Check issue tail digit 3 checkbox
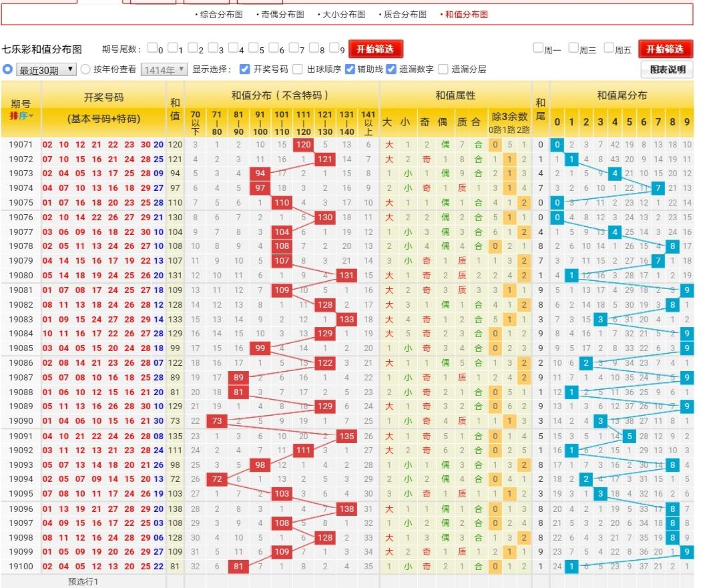Screen dimensions: 709x588 coord(212,47)
